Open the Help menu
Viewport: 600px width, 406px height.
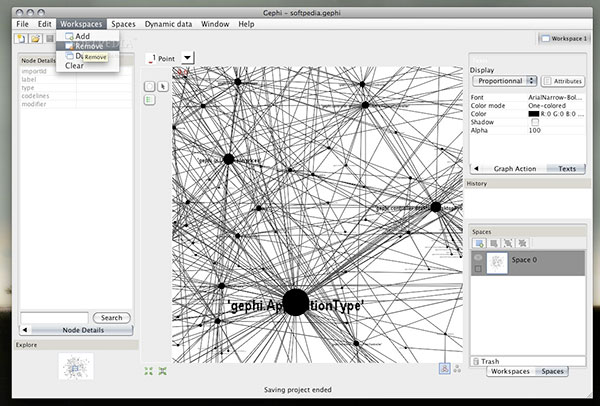(246, 24)
